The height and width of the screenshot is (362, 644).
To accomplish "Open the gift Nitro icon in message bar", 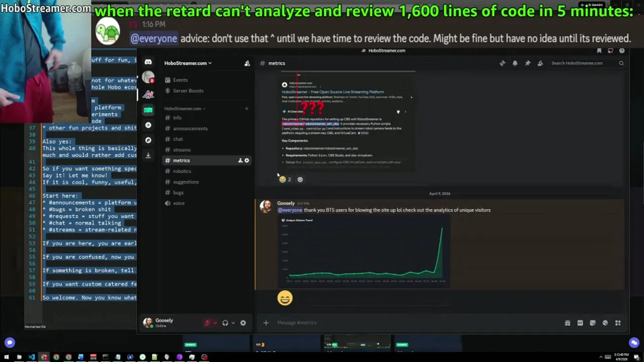I will tap(568, 323).
